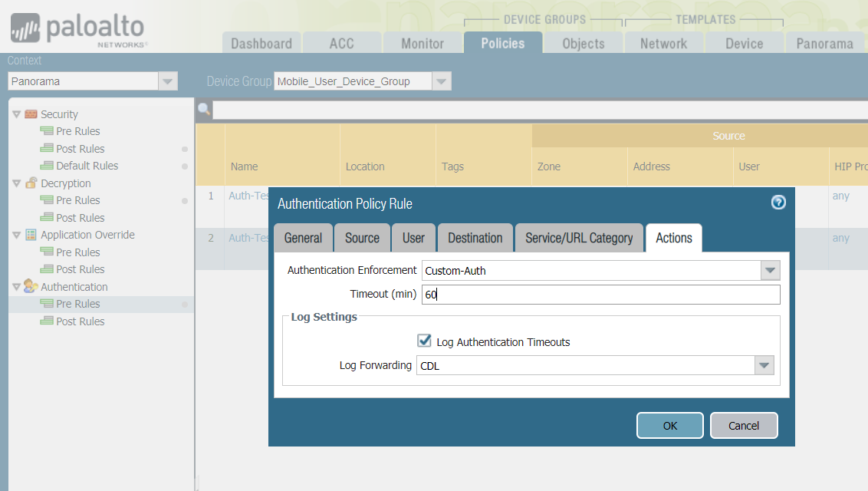Open the Objects main tab
This screenshot has height=491, width=868.
click(x=584, y=43)
